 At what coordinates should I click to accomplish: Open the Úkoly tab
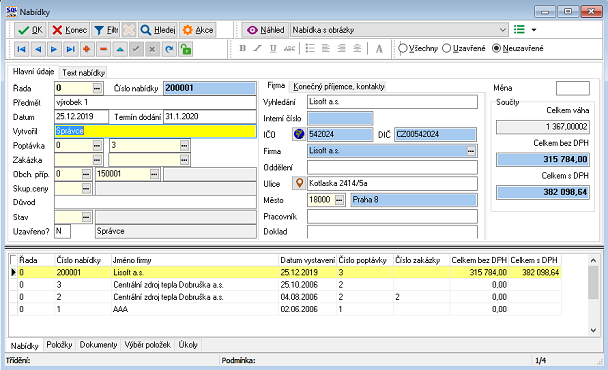click(188, 345)
